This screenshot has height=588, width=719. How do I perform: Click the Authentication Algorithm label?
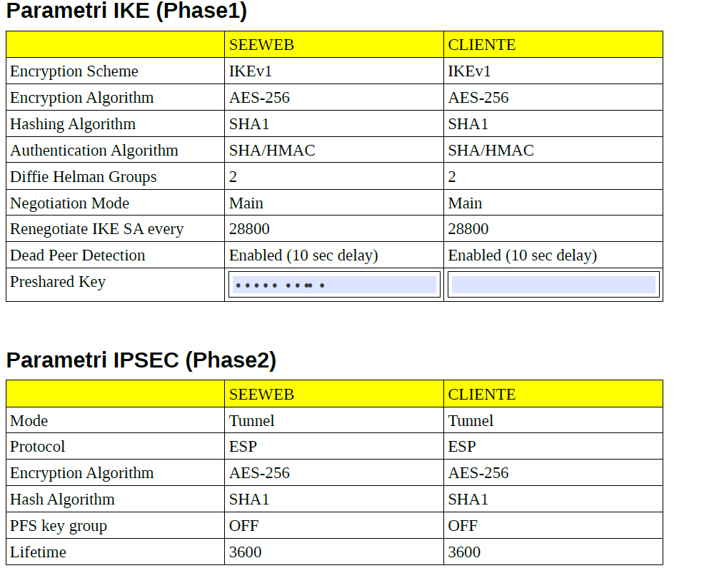point(94,151)
